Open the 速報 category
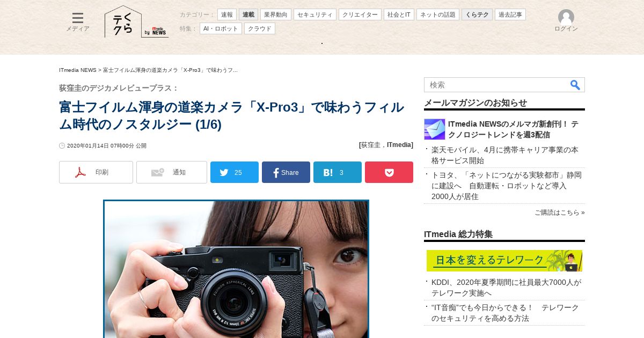The image size is (644, 338). [x=227, y=14]
